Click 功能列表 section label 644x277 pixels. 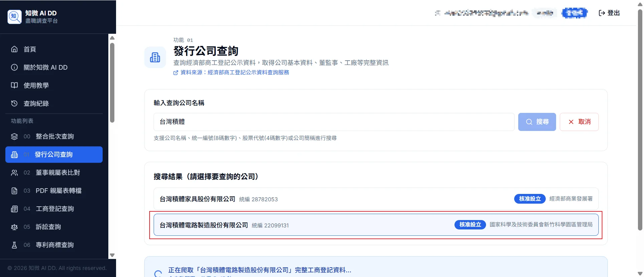tap(22, 121)
